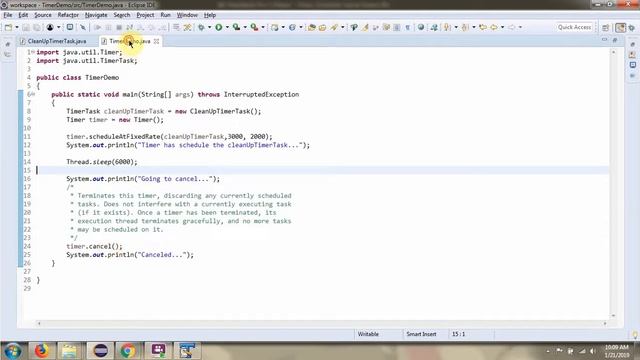
Task: Toggle Show Whitespace Characters icon
Action: pyautogui.click(x=407, y=27)
